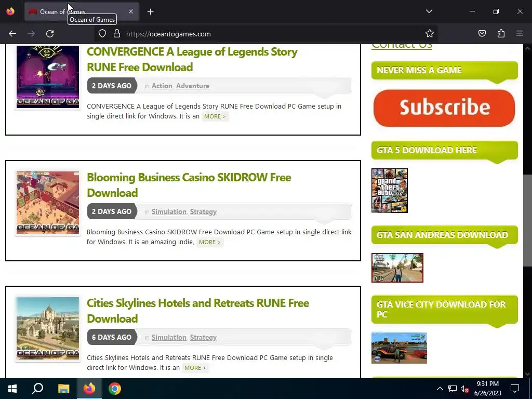The height and width of the screenshot is (399, 532).
Task: Open tracking protection shield icon
Action: point(102,34)
